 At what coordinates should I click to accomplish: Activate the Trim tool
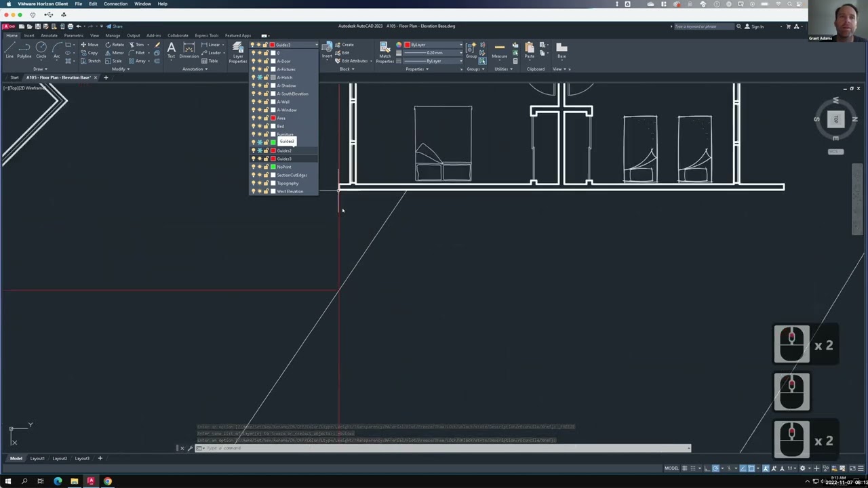coord(136,45)
